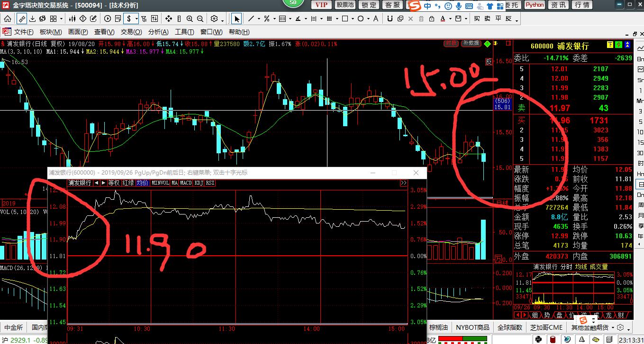Toggle the 时段 pill button
This screenshot has width=644, height=344.
tap(451, 43)
